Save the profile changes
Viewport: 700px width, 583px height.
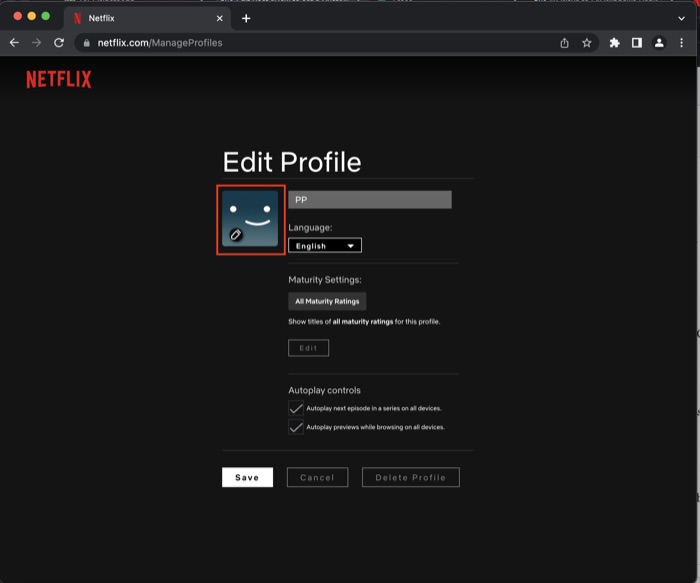pos(247,477)
